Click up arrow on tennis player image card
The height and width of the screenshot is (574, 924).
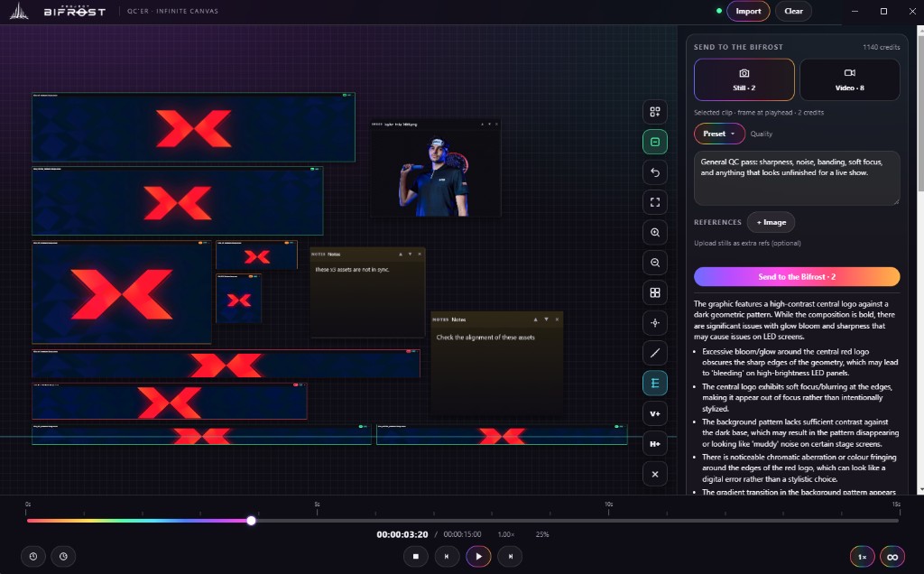(x=482, y=125)
